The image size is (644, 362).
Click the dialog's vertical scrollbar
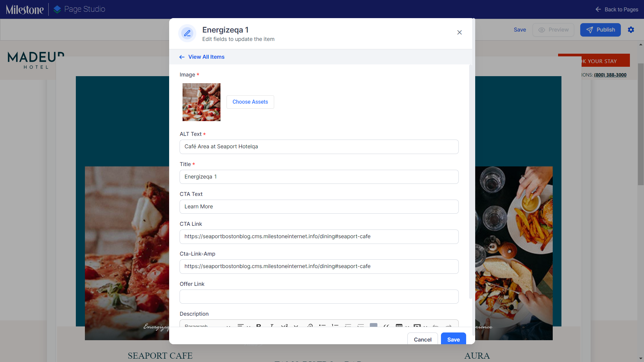point(470,181)
